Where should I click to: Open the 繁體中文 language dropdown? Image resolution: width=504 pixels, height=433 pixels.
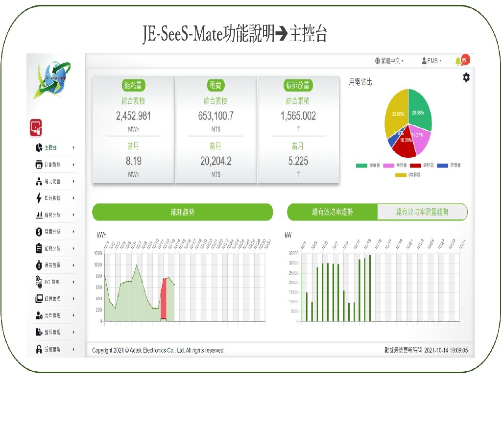click(x=389, y=61)
